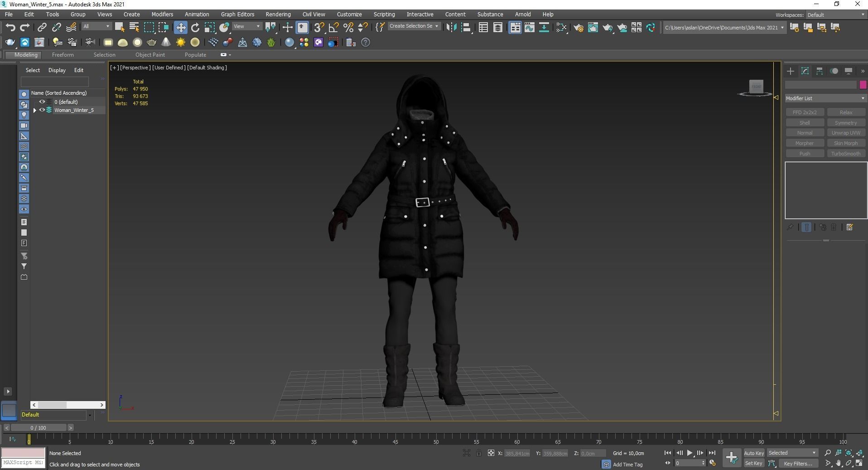Image resolution: width=868 pixels, height=470 pixels.
Task: Open the Create Selection Set dropdown
Action: pyautogui.click(x=414, y=26)
